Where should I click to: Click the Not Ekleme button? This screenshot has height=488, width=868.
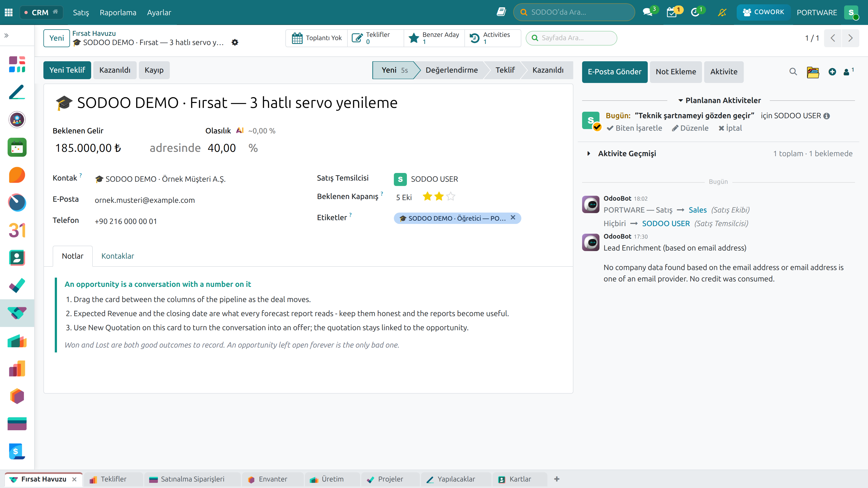pyautogui.click(x=676, y=72)
